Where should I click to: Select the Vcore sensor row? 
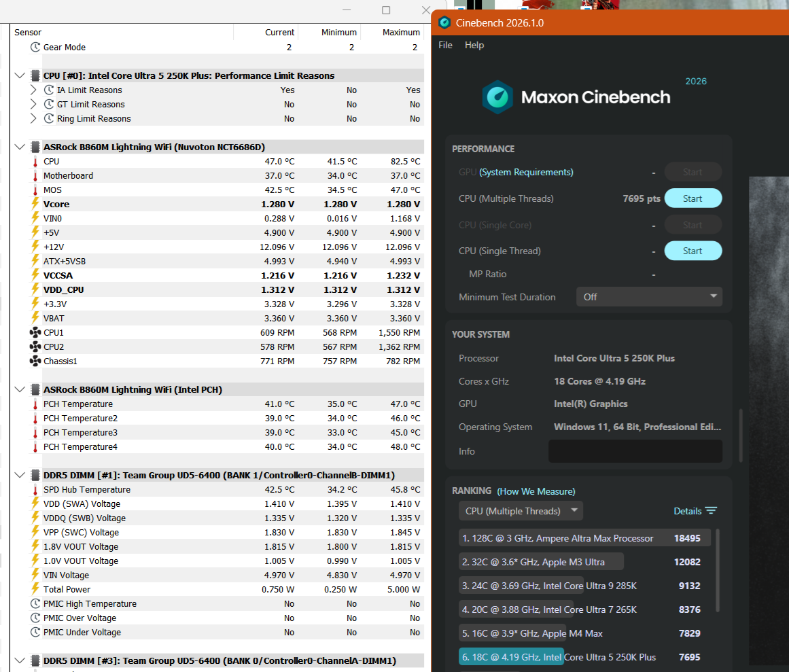(x=226, y=205)
